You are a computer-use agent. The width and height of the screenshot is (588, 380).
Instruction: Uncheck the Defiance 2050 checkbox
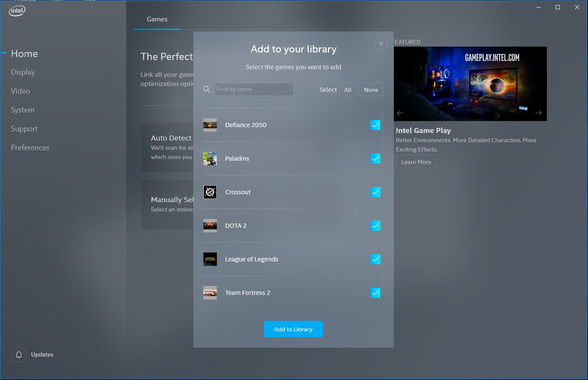375,125
